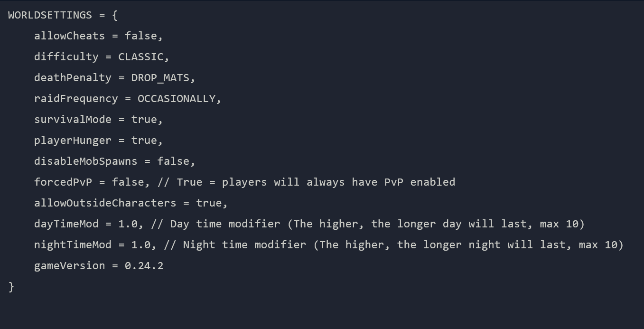Click the gameVersion number 0.24.2
This screenshot has height=329, width=644.
pyautogui.click(x=144, y=266)
